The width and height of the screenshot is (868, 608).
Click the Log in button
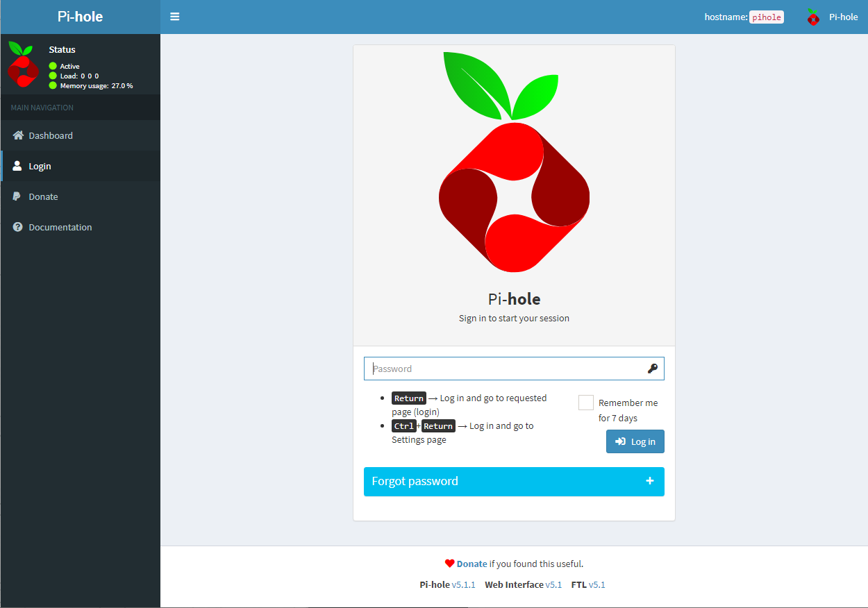coord(635,441)
